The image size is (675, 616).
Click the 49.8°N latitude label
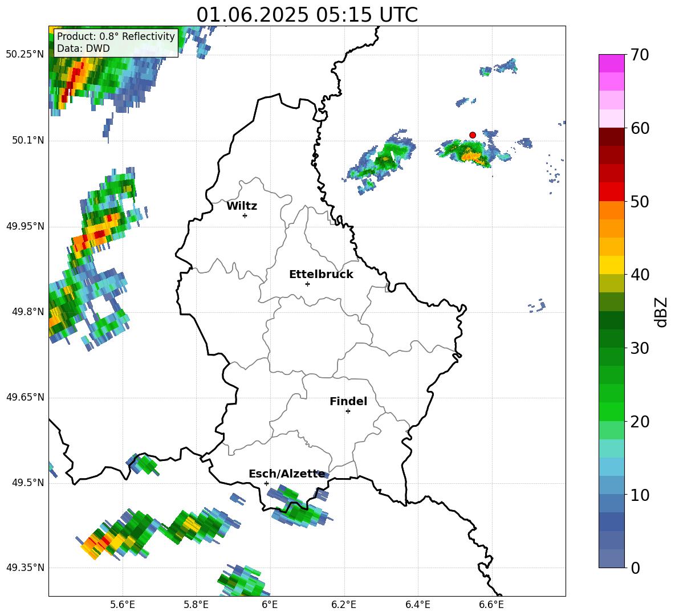pos(28,312)
